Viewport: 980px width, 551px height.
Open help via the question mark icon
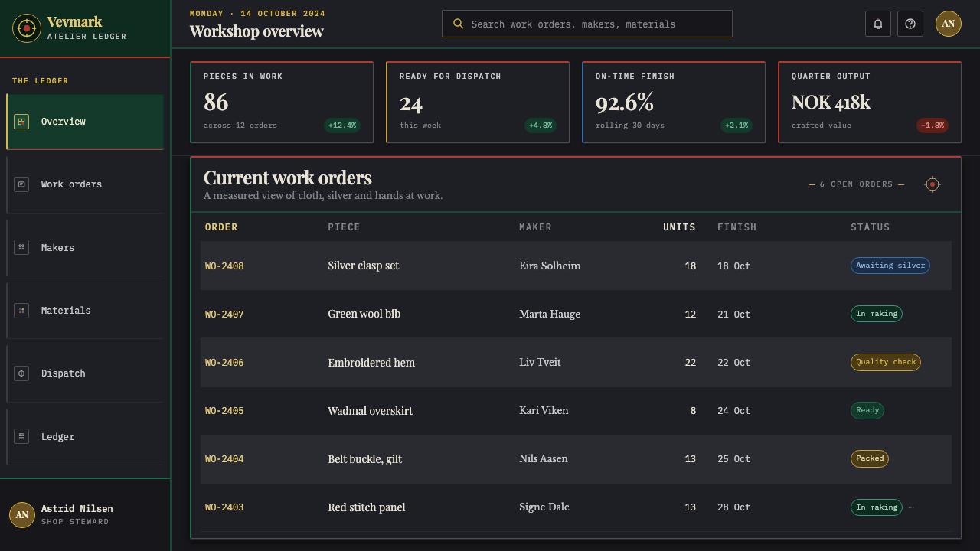click(910, 24)
